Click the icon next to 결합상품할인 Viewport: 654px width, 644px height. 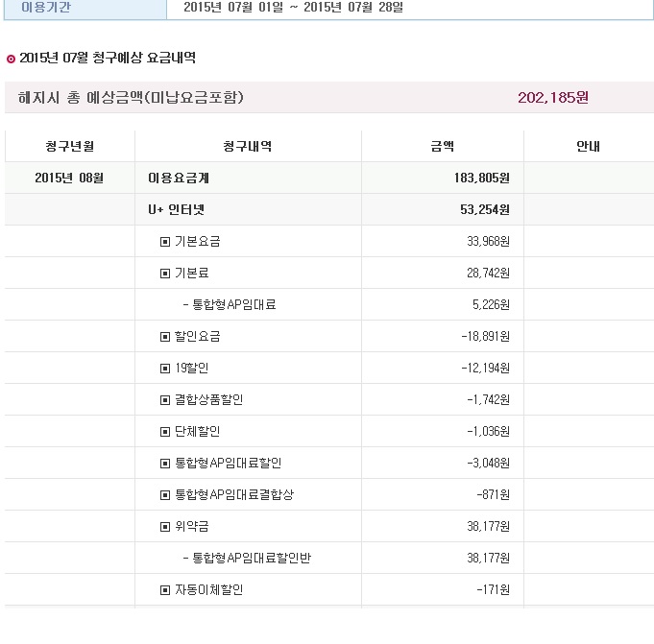click(165, 400)
